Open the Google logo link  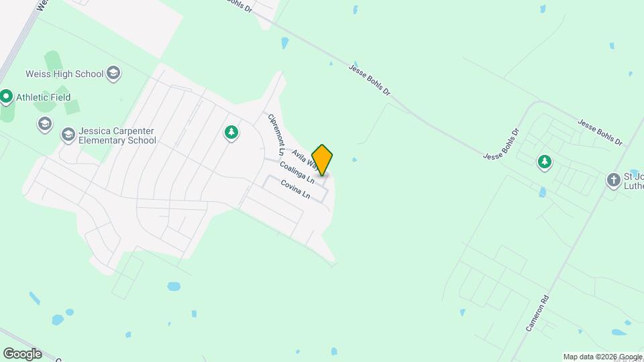click(x=23, y=354)
